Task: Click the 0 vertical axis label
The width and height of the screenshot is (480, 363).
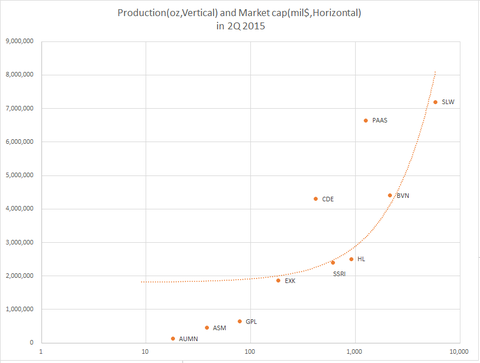Action: click(x=32, y=342)
